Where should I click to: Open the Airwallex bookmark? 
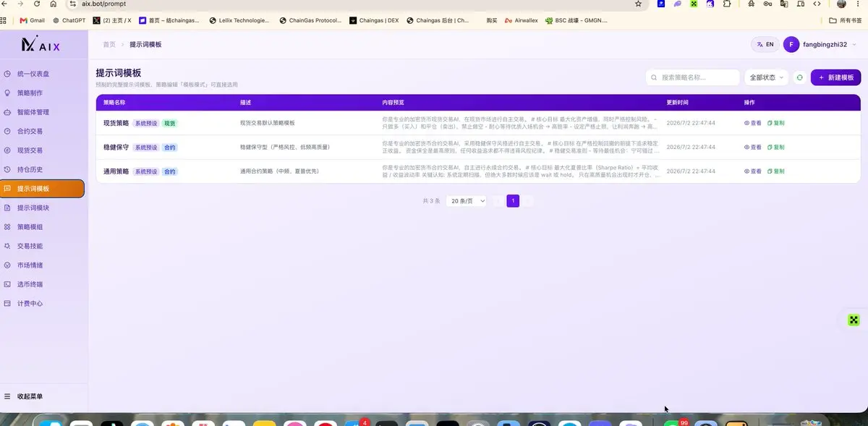[521, 20]
